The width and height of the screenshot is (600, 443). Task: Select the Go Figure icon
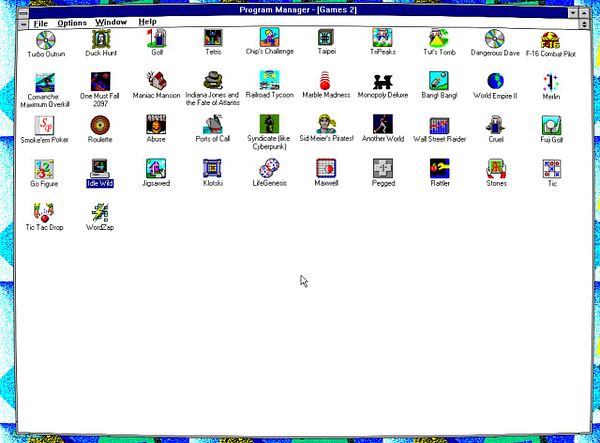click(44, 169)
